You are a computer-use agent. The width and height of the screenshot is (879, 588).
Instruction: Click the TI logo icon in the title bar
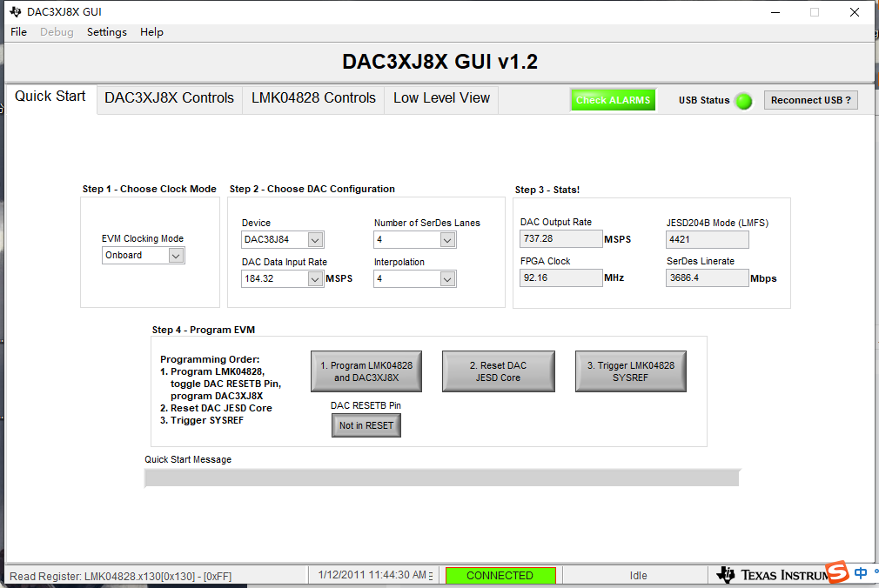coord(15,12)
